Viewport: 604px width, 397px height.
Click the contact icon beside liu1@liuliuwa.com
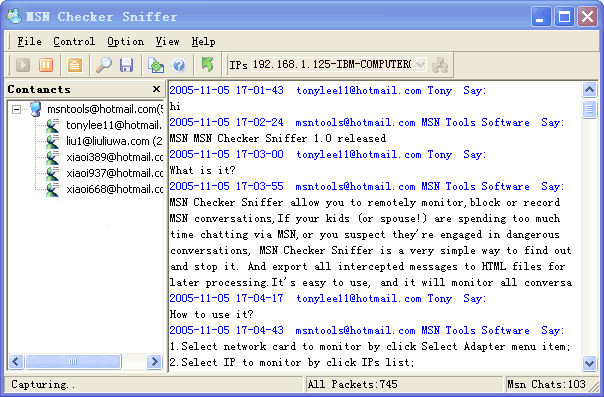tap(52, 141)
